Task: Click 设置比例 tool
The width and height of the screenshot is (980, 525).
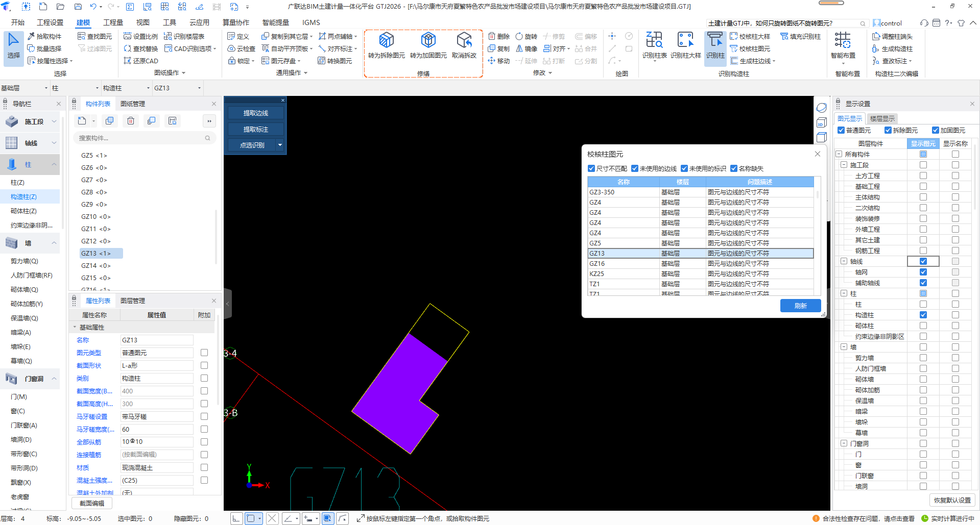Action: pos(141,36)
